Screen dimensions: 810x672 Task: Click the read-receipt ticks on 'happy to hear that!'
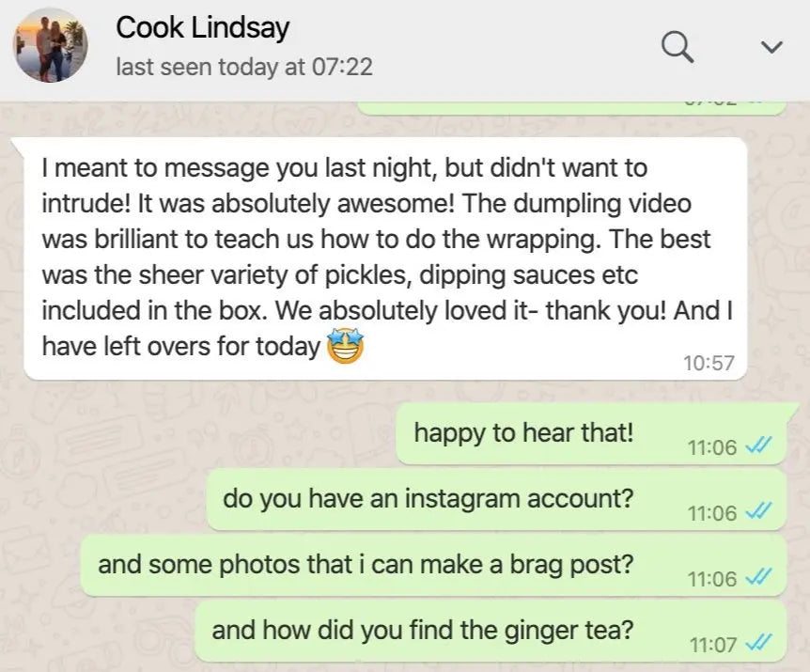pos(758,445)
